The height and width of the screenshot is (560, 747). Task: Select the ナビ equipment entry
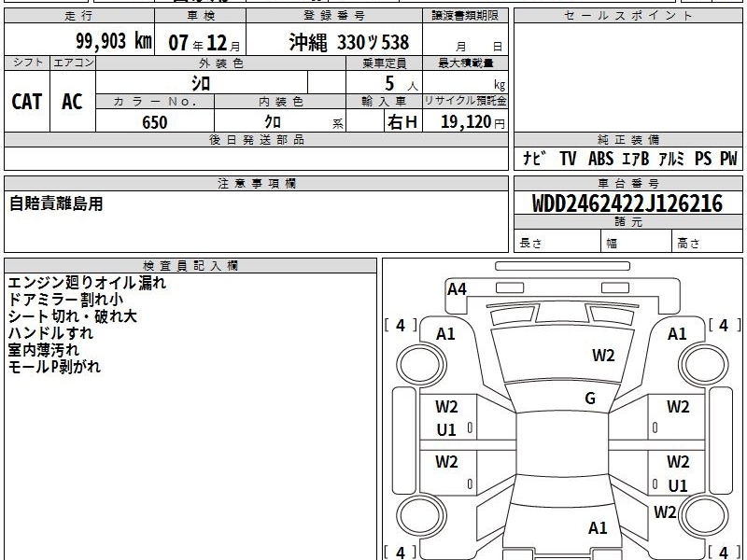[x=535, y=158]
